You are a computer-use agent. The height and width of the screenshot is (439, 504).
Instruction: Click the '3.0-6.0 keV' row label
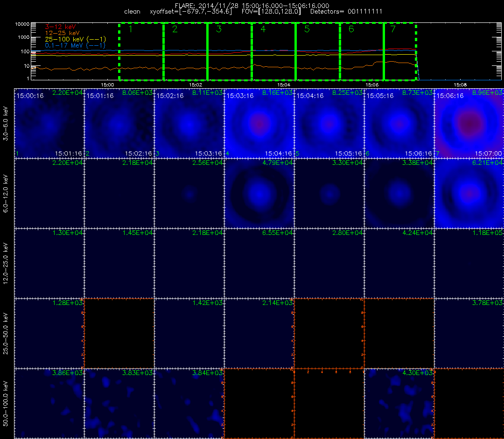click(x=6, y=123)
